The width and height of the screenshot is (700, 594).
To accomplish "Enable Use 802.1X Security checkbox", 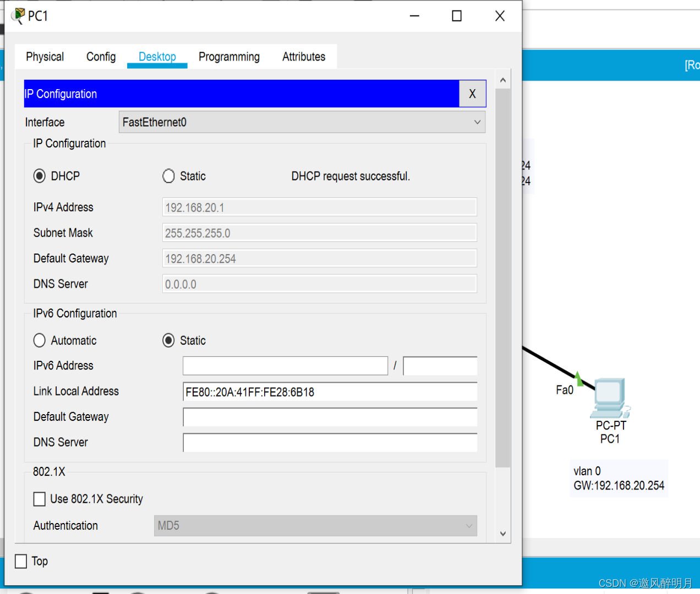I will 40,499.
